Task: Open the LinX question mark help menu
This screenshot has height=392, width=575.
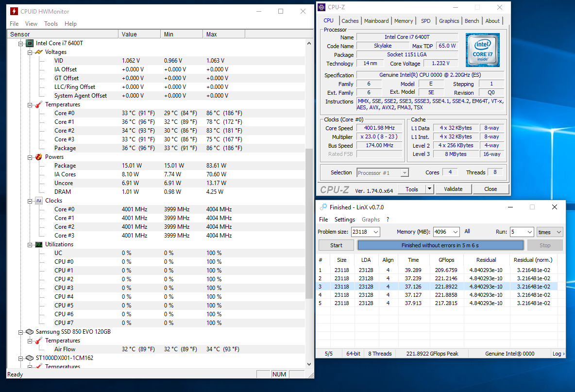Action: point(388,219)
